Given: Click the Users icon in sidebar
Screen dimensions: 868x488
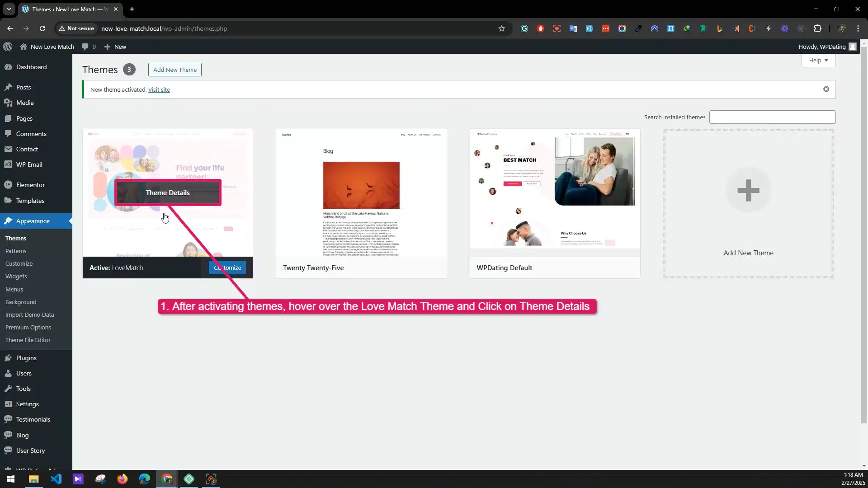Looking at the screenshot, I should click(8, 373).
